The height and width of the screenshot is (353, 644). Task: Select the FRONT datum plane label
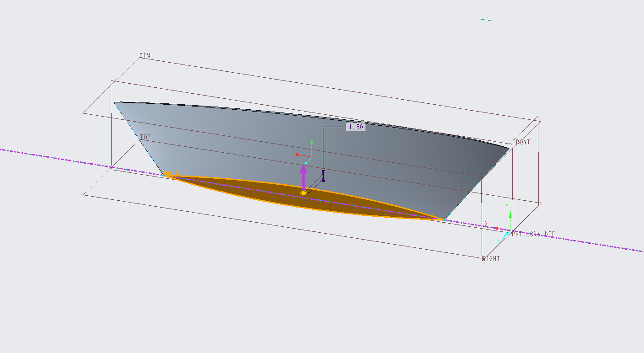[521, 142]
